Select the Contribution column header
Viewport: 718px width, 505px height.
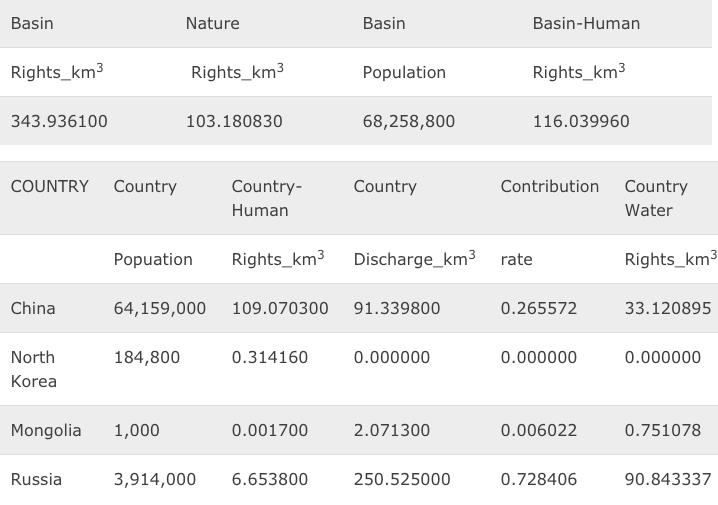(x=549, y=186)
